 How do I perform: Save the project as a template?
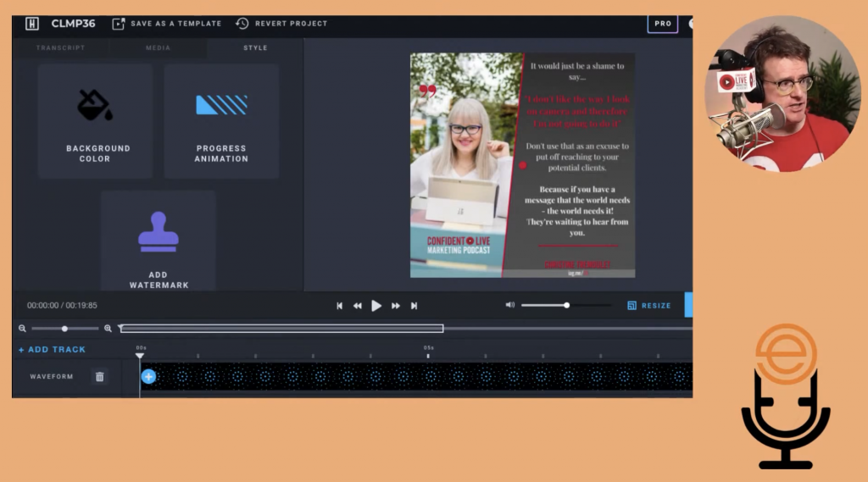pyautogui.click(x=167, y=23)
